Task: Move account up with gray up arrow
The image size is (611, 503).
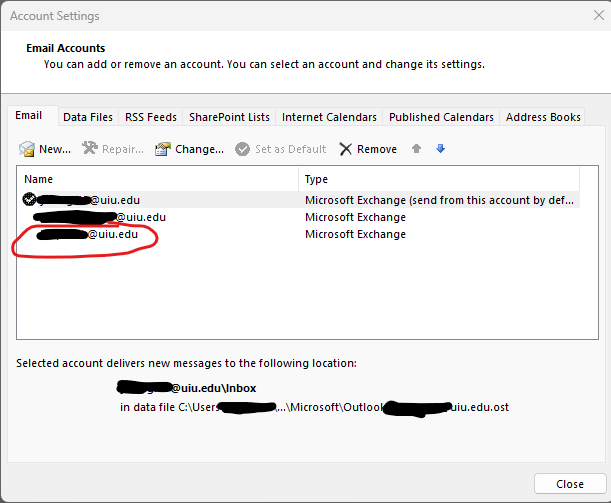Action: pos(416,149)
